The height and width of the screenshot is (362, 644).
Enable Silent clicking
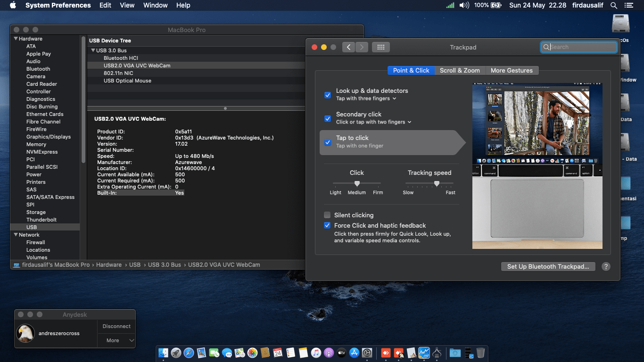(x=328, y=215)
